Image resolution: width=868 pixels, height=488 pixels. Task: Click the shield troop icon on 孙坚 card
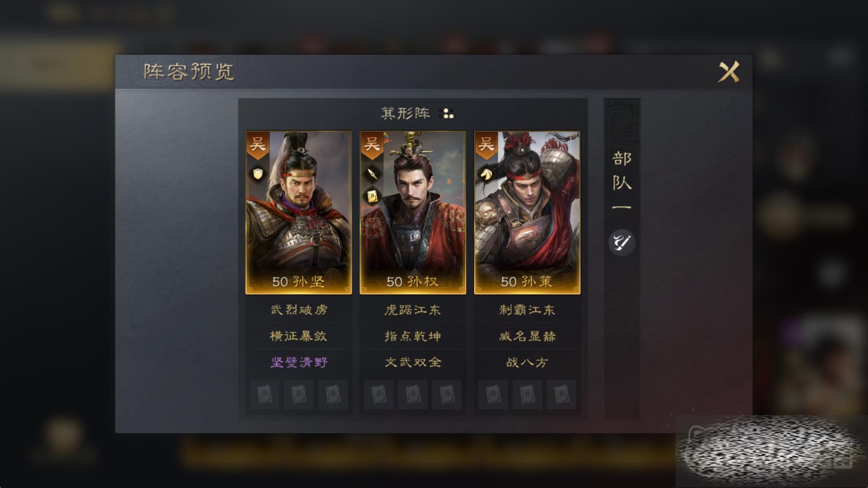[258, 174]
